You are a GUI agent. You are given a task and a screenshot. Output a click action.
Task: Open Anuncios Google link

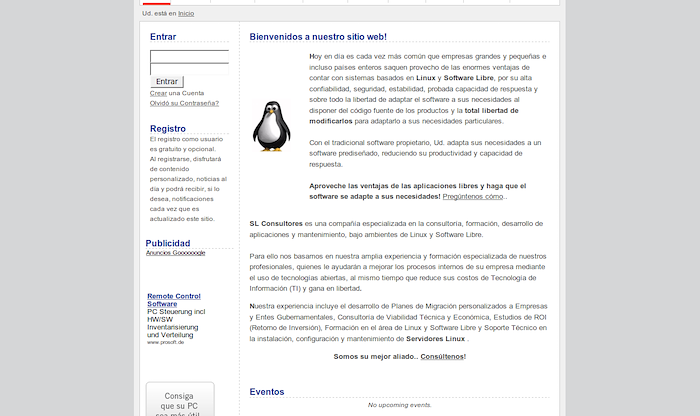tap(175, 253)
